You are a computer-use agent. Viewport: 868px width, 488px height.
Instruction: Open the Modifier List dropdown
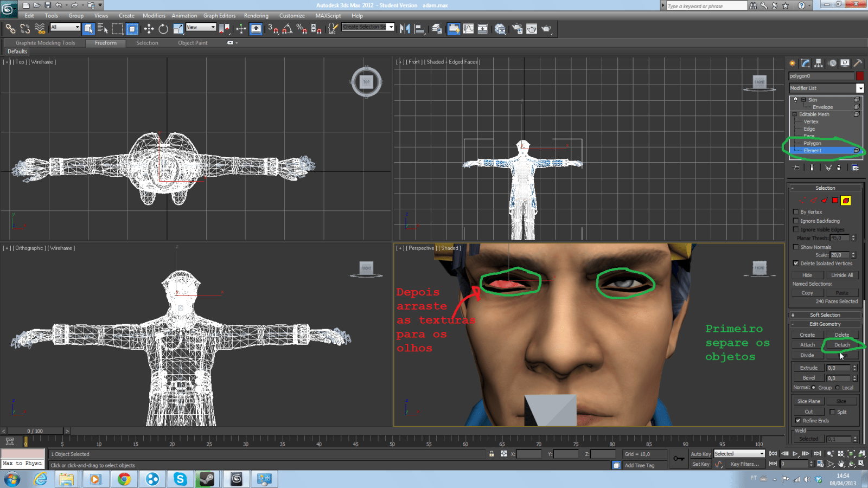(860, 88)
